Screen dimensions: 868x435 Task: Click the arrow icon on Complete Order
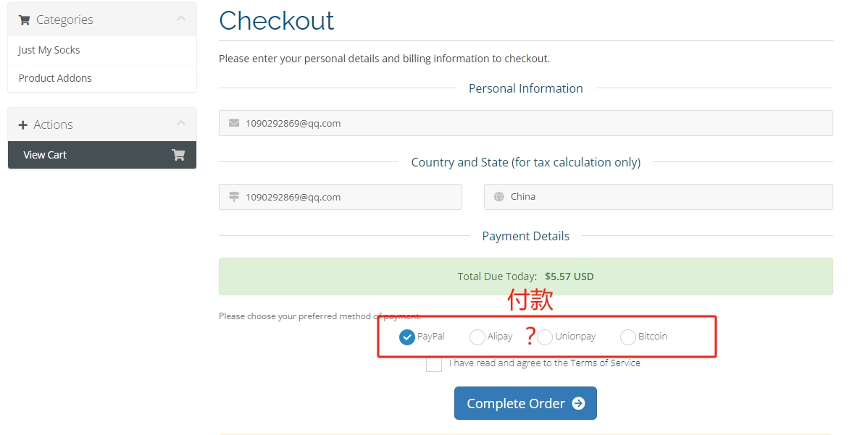(578, 404)
